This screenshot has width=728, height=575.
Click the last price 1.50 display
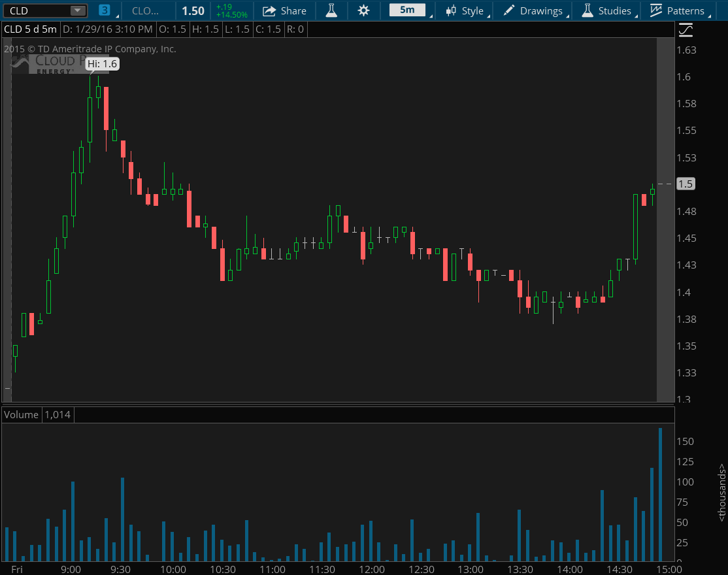(193, 10)
